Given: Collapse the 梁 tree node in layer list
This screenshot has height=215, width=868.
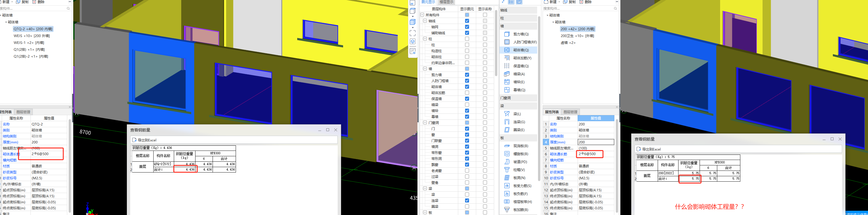Looking at the screenshot, I should pyautogui.click(x=425, y=188).
